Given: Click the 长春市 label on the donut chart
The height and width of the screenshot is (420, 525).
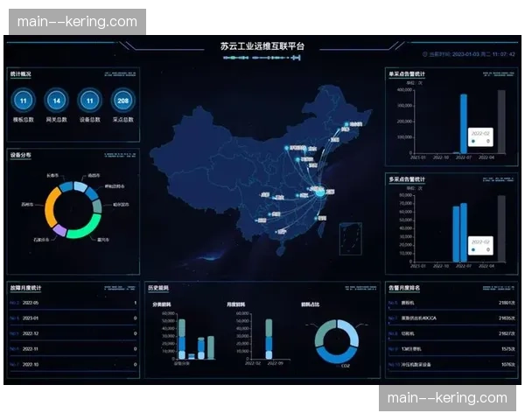Looking at the screenshot, I should [52, 175].
